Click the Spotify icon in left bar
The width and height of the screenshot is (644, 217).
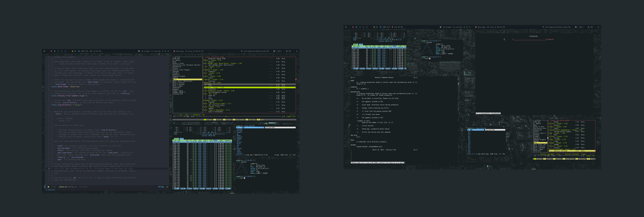[139, 51]
